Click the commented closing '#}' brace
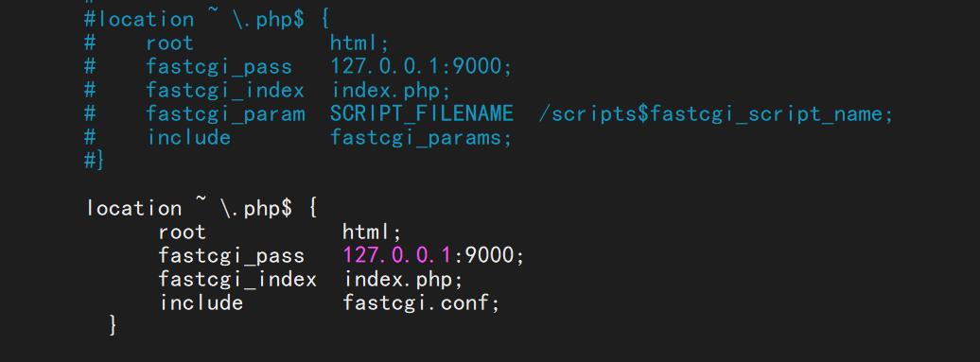 95,161
